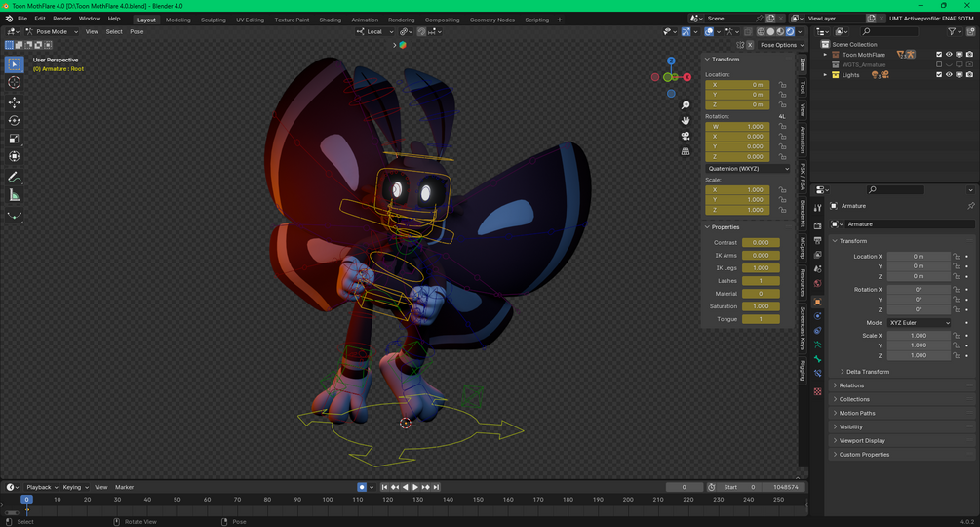980x527 pixels.
Task: Click the blue Z axis on gizmo
Action: pyautogui.click(x=671, y=61)
